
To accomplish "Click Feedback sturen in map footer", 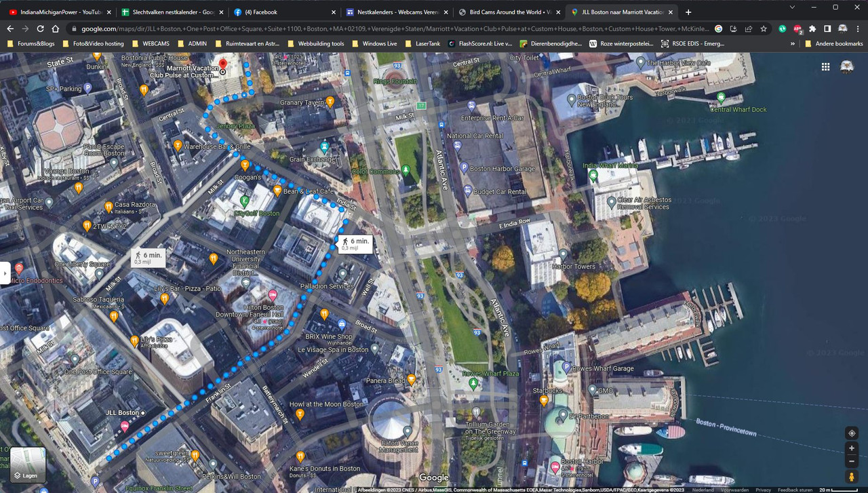I will click(x=795, y=490).
